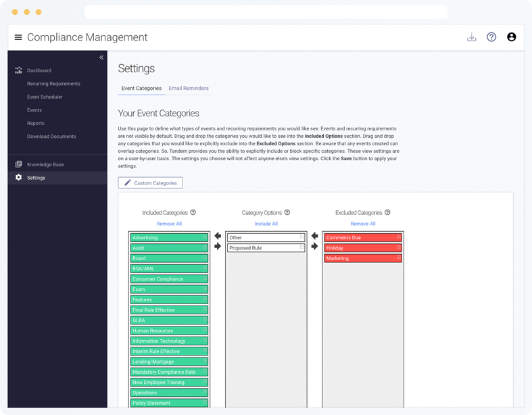Open the user account profile icon
The image size is (532, 415).
(511, 37)
